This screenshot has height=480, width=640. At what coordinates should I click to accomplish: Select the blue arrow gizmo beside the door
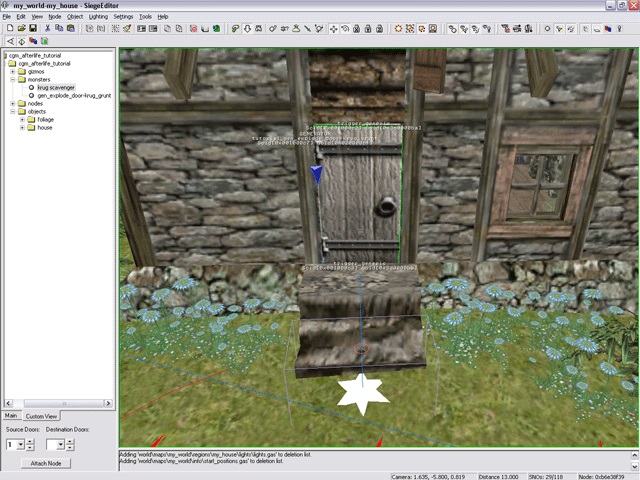(x=316, y=175)
